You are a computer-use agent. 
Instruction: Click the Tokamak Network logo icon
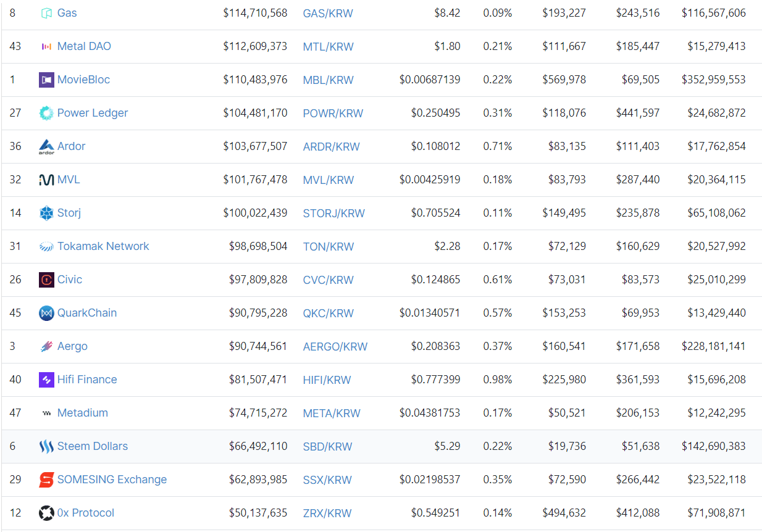point(46,246)
